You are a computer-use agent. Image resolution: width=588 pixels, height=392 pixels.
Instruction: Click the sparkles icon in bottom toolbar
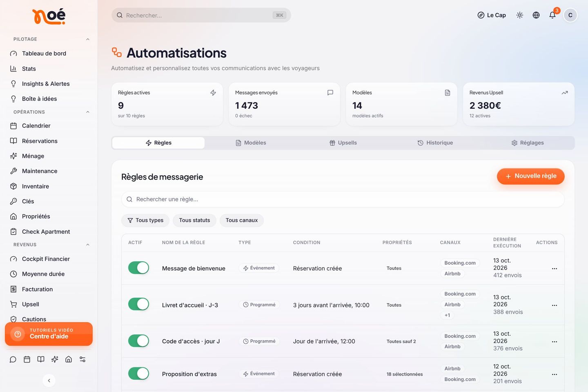point(55,359)
